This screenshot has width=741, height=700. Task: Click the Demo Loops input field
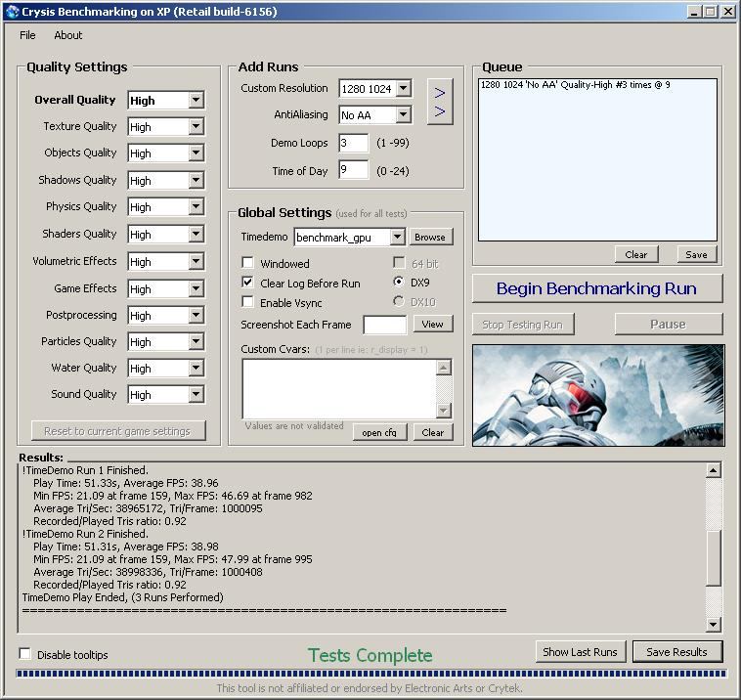click(x=354, y=143)
